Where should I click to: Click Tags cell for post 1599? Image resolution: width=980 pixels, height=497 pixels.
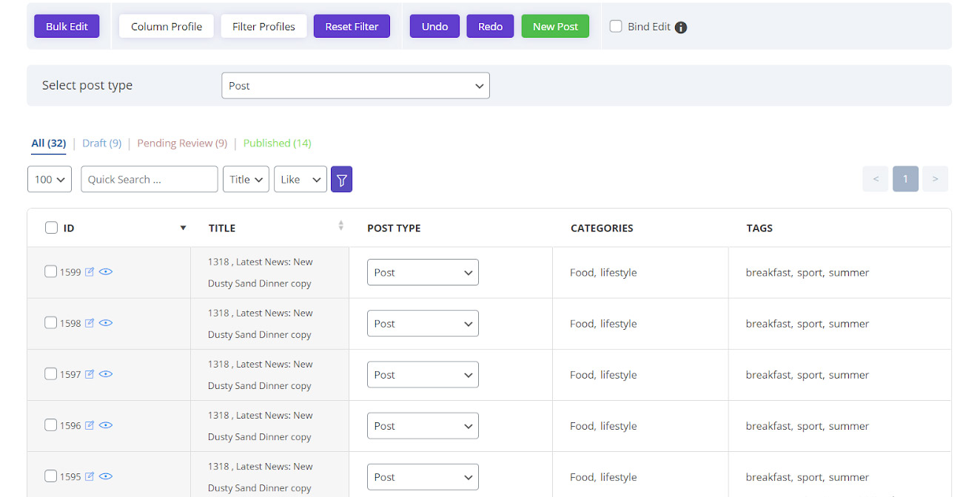point(839,272)
